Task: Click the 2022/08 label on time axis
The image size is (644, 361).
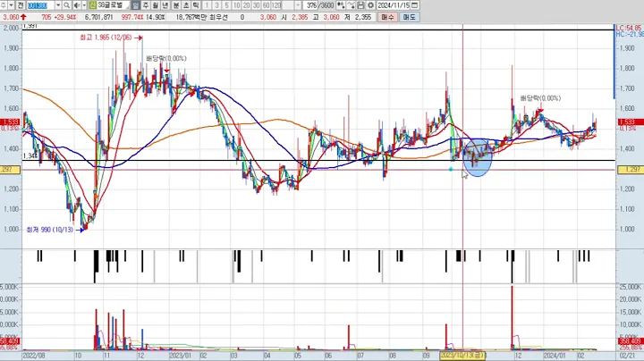Action: [x=34, y=356]
